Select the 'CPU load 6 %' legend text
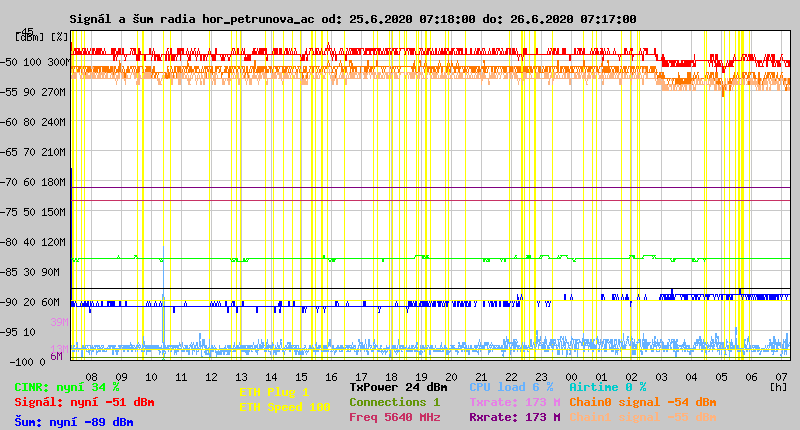The width and height of the screenshot is (800, 430). [x=511, y=388]
